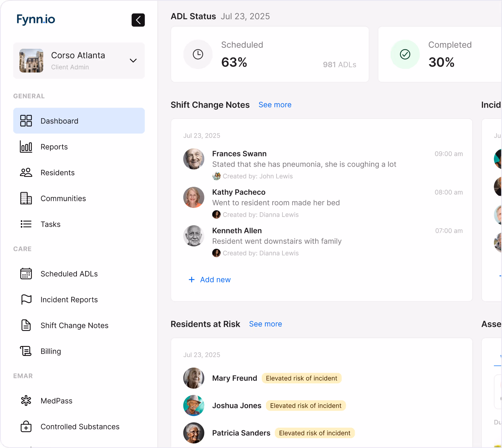
Task: Open Shift Change Notes in the sidebar
Action: tap(74, 325)
